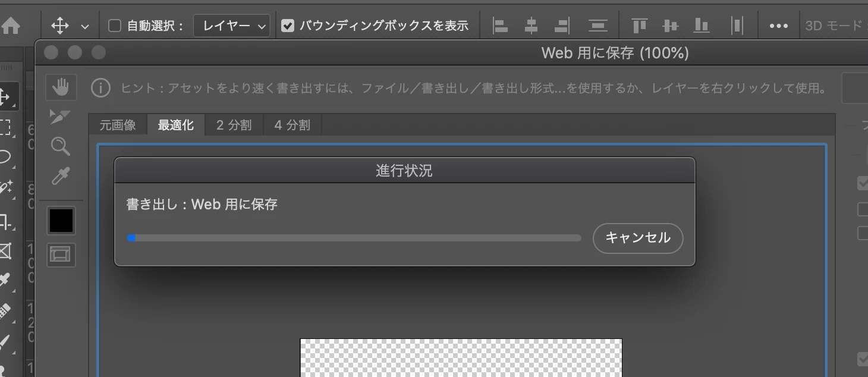Screen dimensions: 868x377
Task: Click the export progress bar
Action: (x=354, y=238)
